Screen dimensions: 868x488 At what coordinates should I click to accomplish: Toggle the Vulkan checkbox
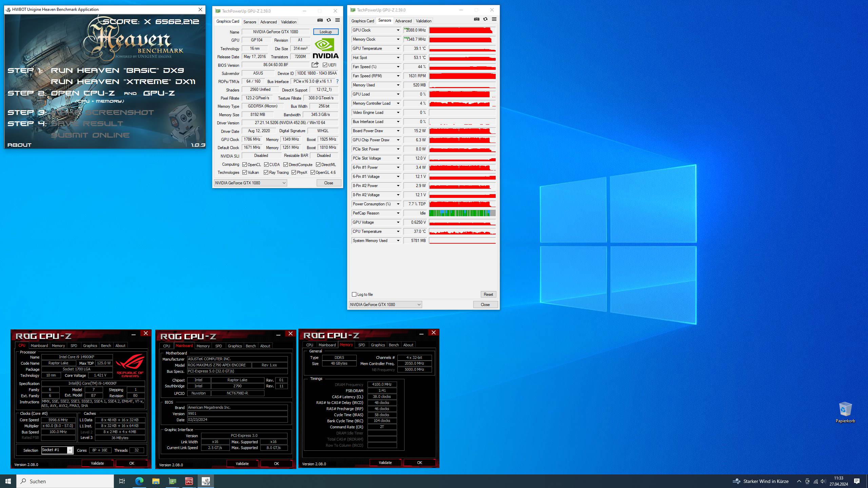pyautogui.click(x=244, y=172)
